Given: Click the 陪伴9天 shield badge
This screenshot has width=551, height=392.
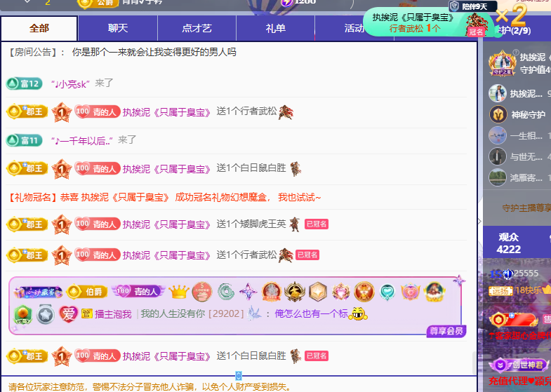Looking at the screenshot, I should point(473,6).
